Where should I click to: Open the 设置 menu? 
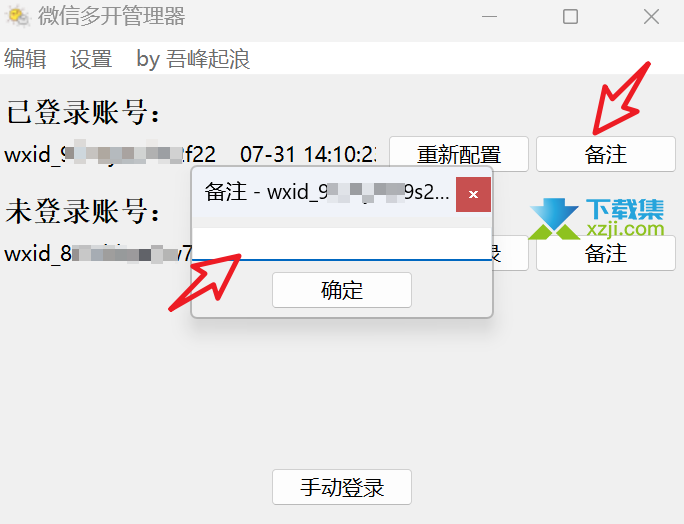[x=91, y=58]
